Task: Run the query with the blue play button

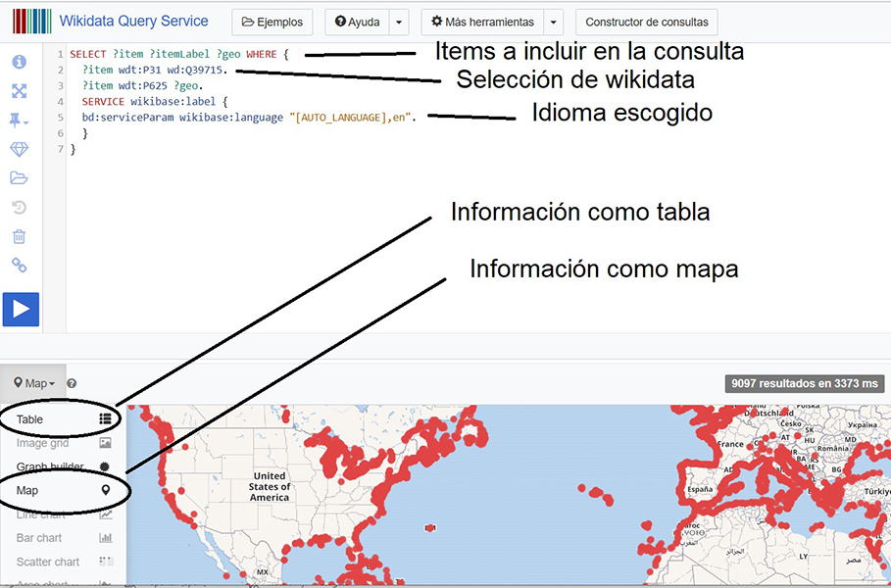Action: 21,309
